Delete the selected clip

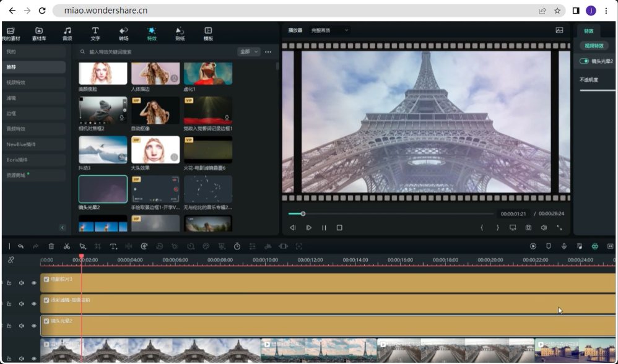tap(51, 246)
